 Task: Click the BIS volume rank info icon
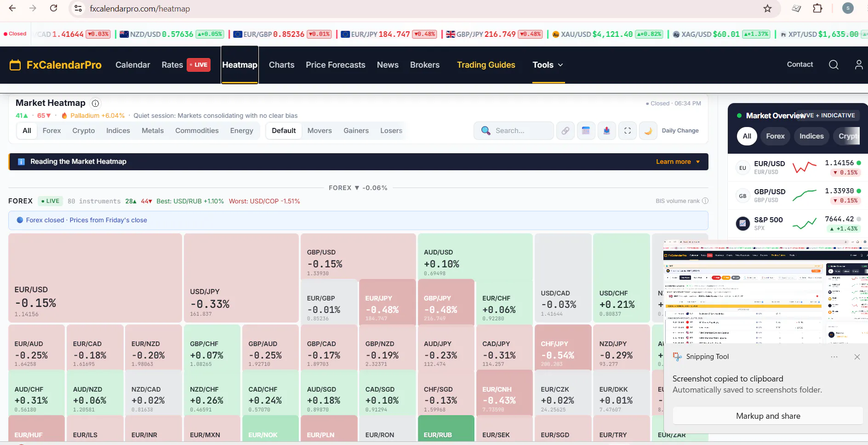click(705, 201)
